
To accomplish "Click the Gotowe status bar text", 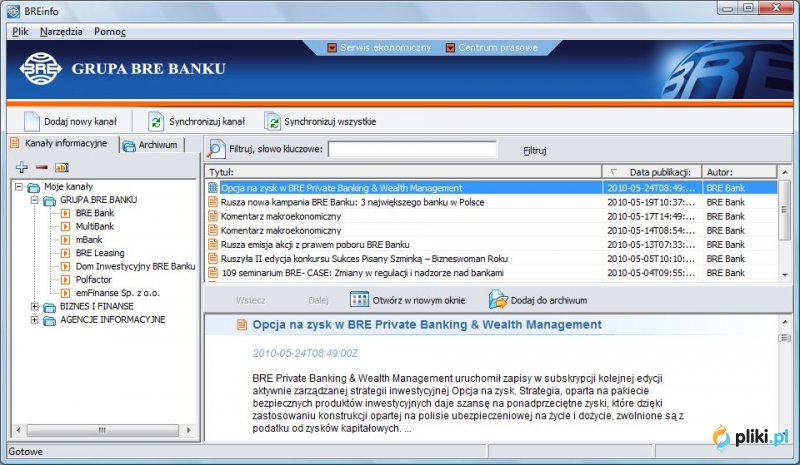I will click(x=26, y=452).
